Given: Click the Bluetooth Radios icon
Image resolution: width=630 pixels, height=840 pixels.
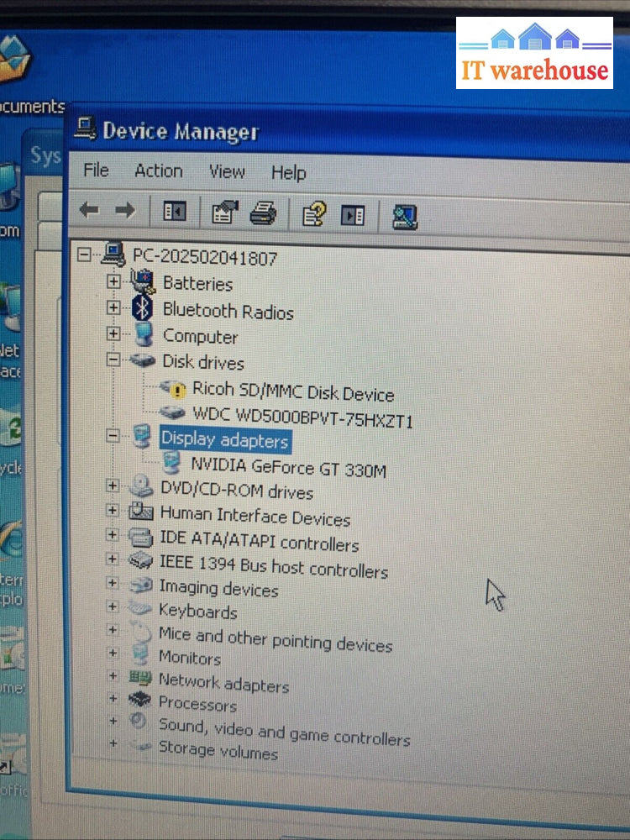Looking at the screenshot, I should 141,309.
